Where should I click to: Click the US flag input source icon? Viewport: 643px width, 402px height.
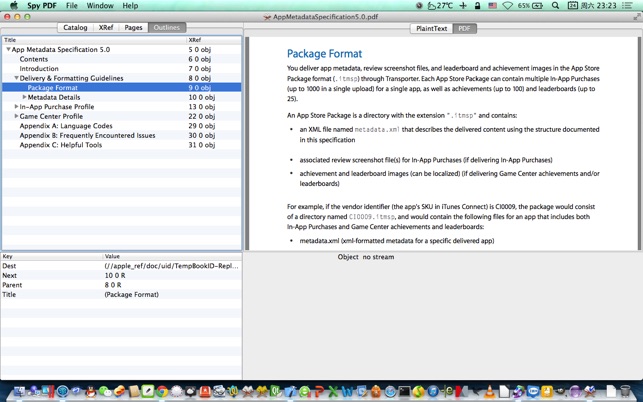click(x=492, y=6)
